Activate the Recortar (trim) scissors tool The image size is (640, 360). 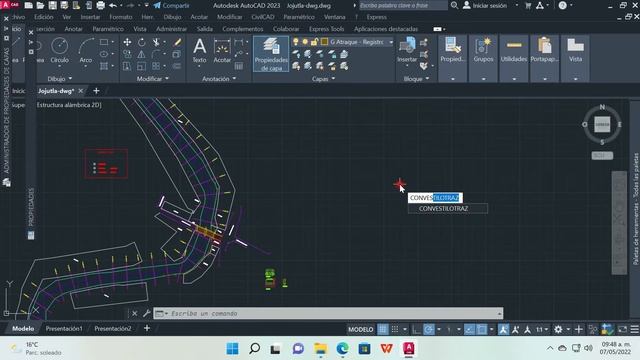(x=156, y=42)
